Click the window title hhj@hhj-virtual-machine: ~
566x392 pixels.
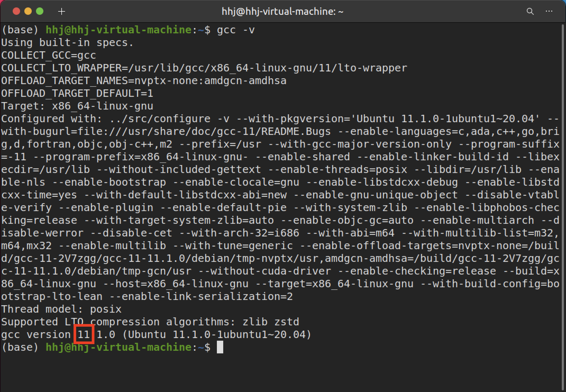pyautogui.click(x=282, y=11)
